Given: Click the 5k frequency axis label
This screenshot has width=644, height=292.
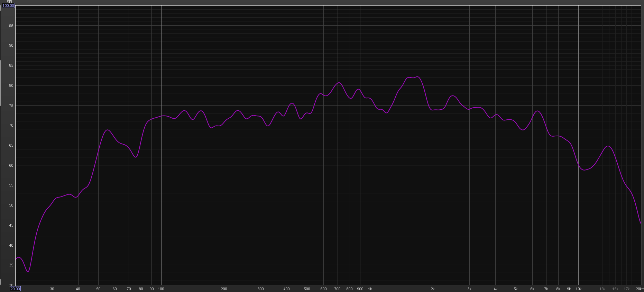Looking at the screenshot, I should coord(515,289).
